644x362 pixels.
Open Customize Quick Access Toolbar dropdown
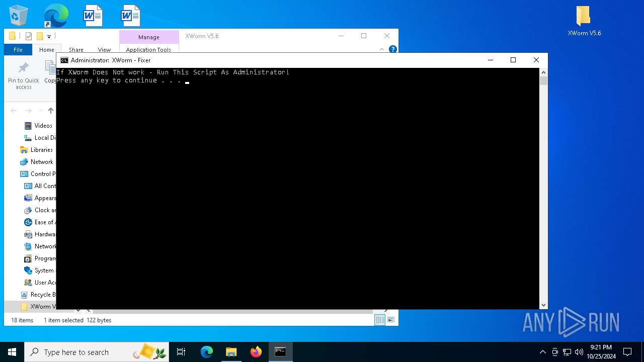pos(49,36)
